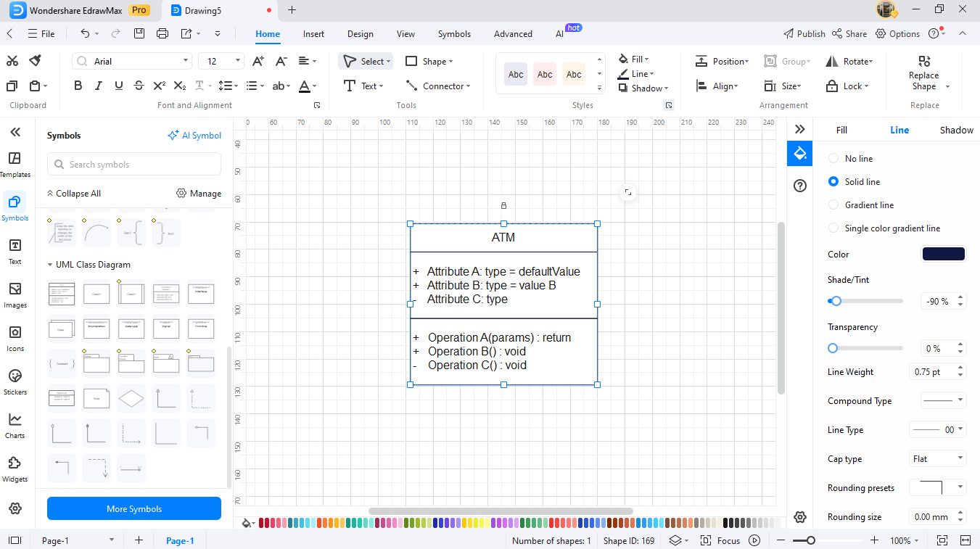Image resolution: width=980 pixels, height=549 pixels.
Task: Select the Gradient line option
Action: point(861,205)
